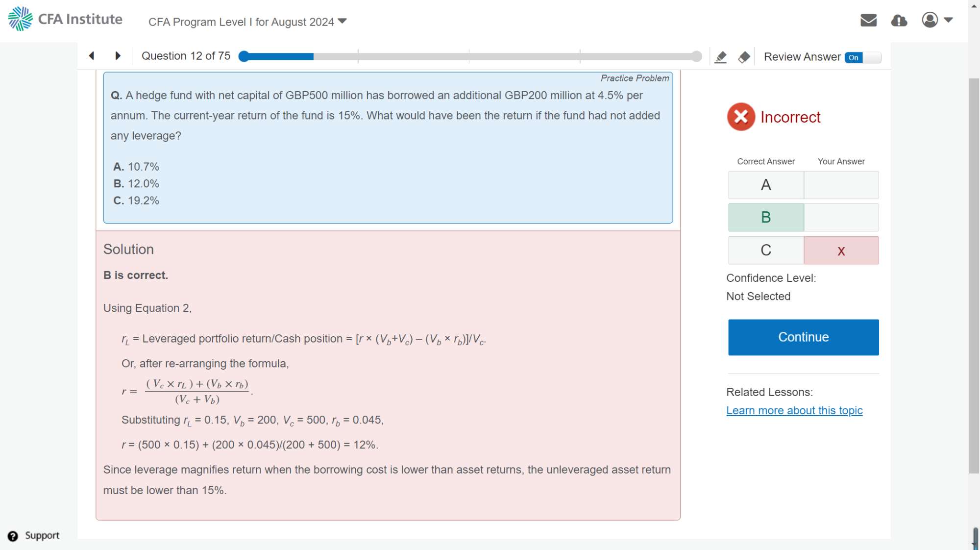Click the page vertical scrollbar
The width and height of the screenshot is (980, 550).
(x=974, y=275)
